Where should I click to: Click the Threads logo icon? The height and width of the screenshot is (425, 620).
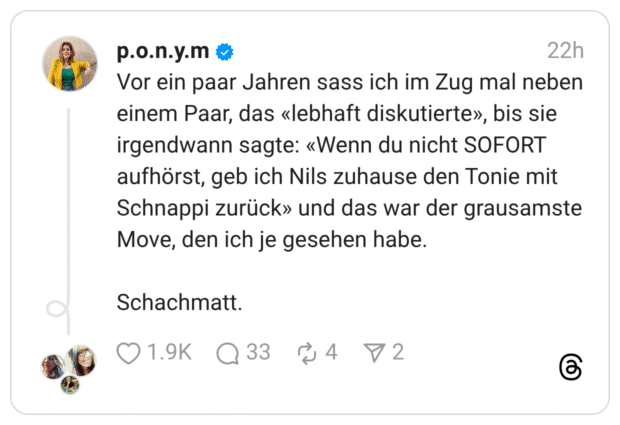coord(570,367)
